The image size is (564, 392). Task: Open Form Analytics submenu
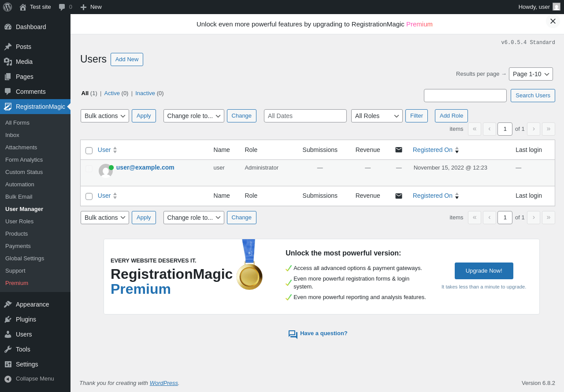[35, 160]
